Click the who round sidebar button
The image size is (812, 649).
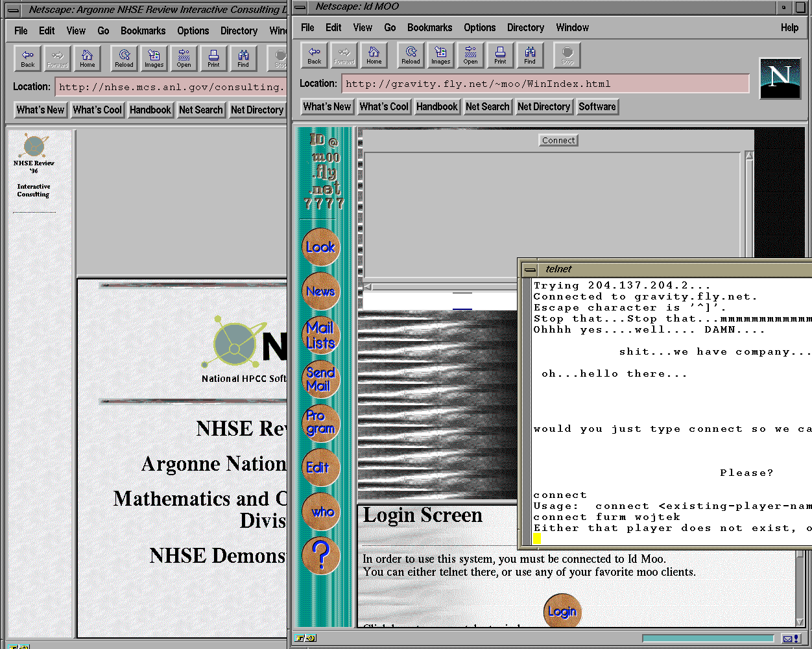(x=320, y=512)
